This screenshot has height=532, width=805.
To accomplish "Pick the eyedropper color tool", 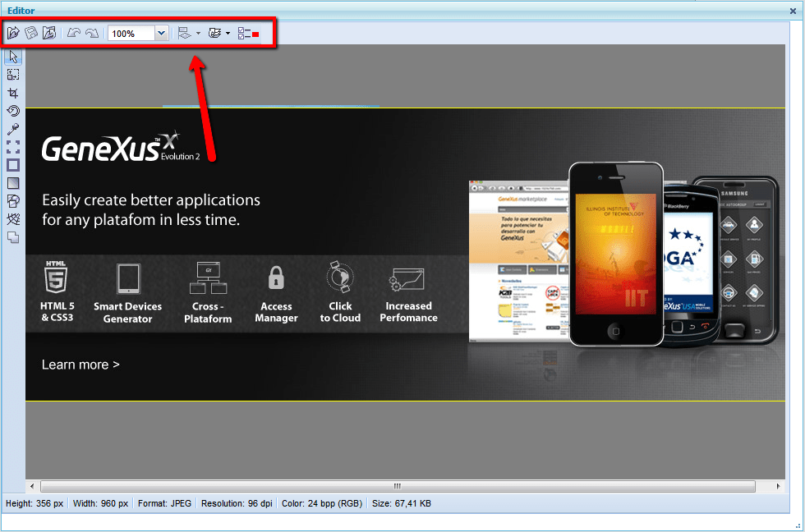I will [x=13, y=129].
